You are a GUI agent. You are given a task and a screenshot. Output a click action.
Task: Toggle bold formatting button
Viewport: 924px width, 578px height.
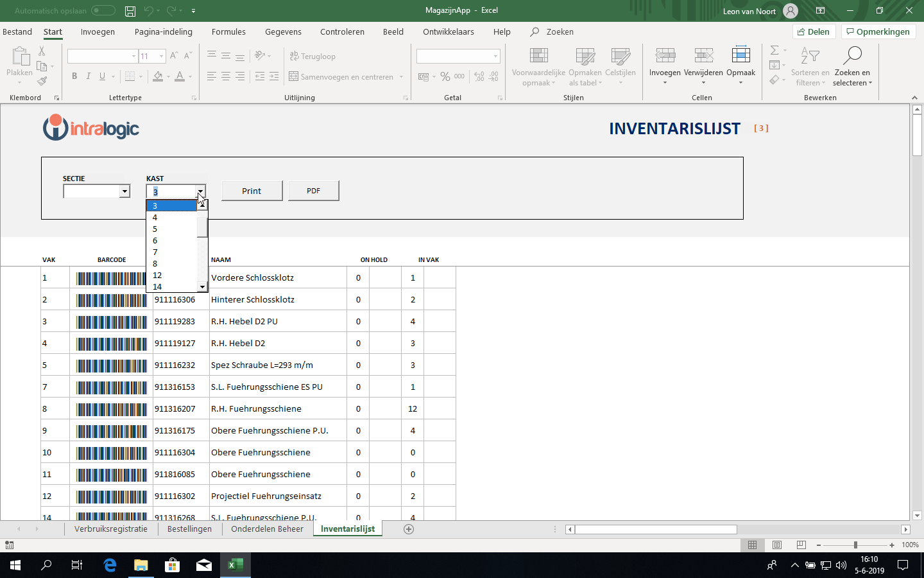point(74,76)
